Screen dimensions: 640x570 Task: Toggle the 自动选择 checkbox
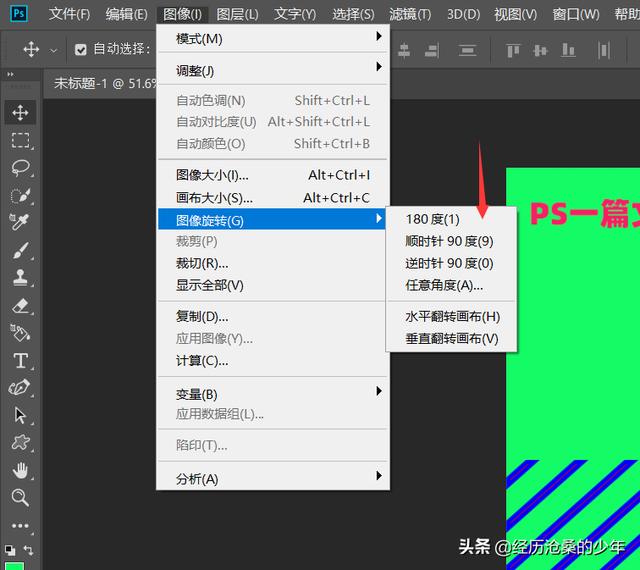[x=81, y=50]
